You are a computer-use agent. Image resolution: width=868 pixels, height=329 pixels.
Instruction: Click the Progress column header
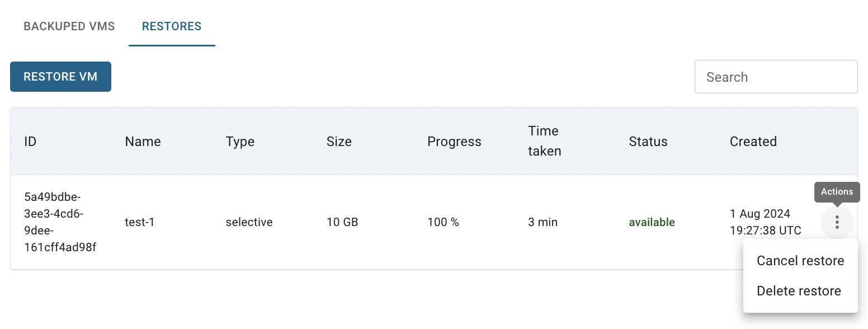(x=454, y=142)
